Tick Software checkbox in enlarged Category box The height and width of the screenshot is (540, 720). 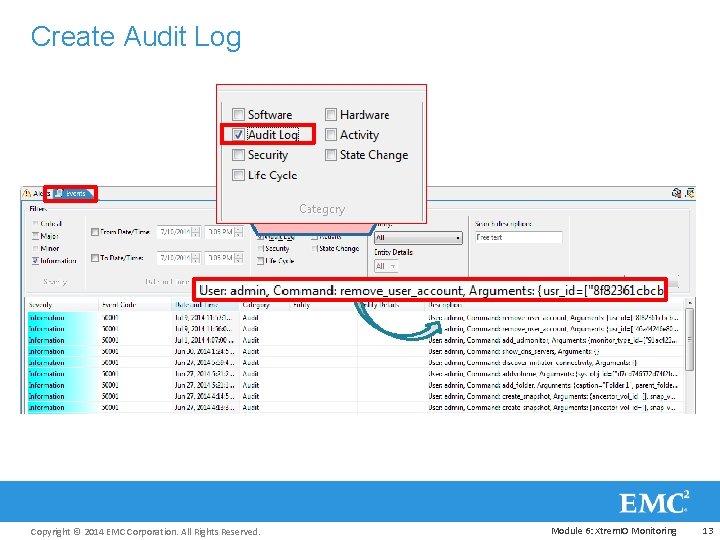click(x=238, y=114)
